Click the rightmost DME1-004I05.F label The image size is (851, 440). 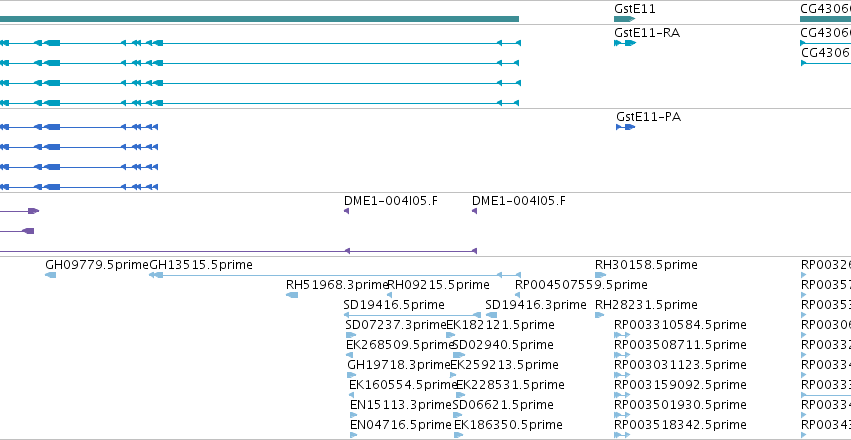[x=519, y=201]
